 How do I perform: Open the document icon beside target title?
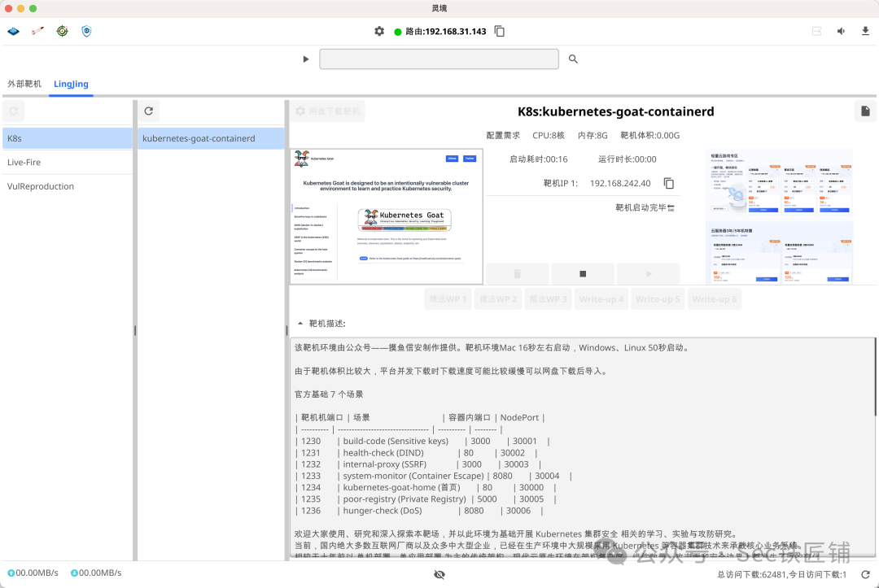click(865, 111)
